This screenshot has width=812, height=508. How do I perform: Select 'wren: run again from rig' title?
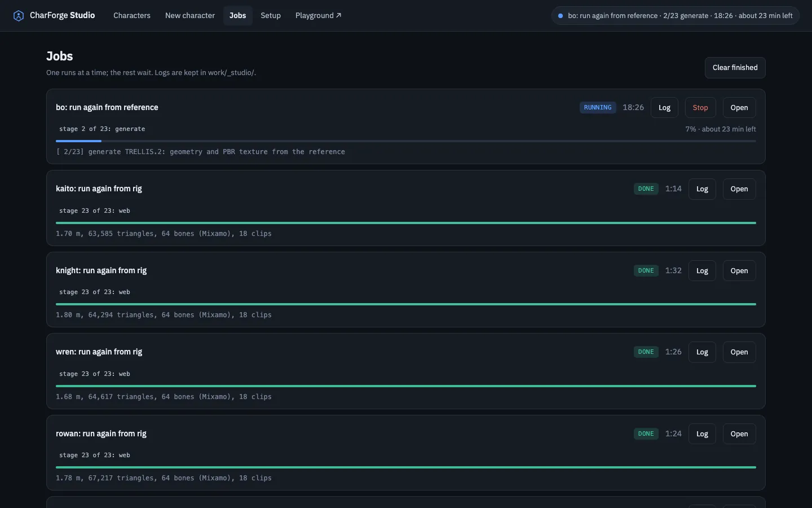tap(99, 352)
